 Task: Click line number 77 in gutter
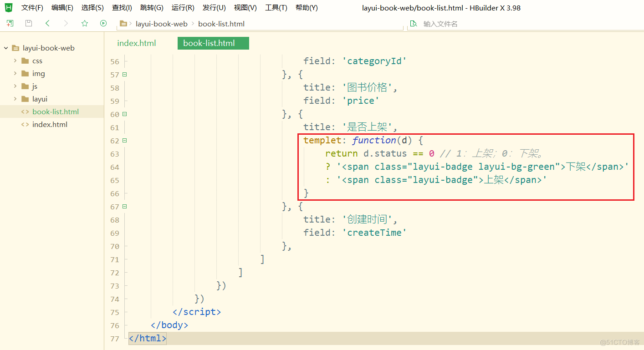tap(115, 339)
